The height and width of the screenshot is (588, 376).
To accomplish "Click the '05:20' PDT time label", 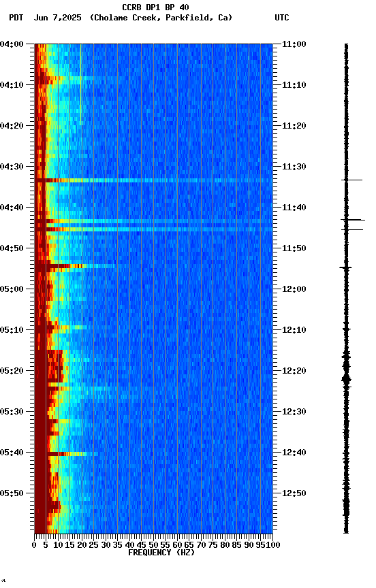I will (x=12, y=371).
